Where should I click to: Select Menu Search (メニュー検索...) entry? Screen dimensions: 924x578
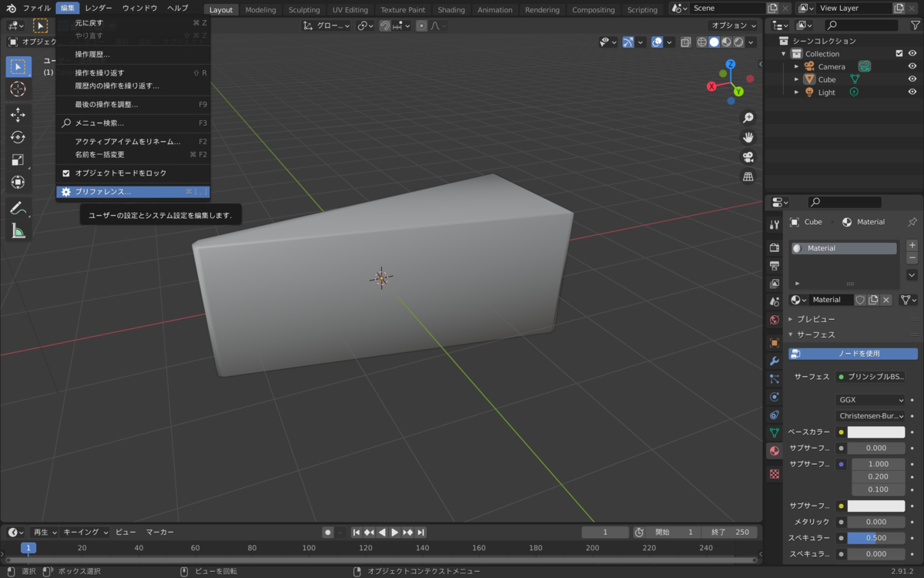pyautogui.click(x=132, y=123)
